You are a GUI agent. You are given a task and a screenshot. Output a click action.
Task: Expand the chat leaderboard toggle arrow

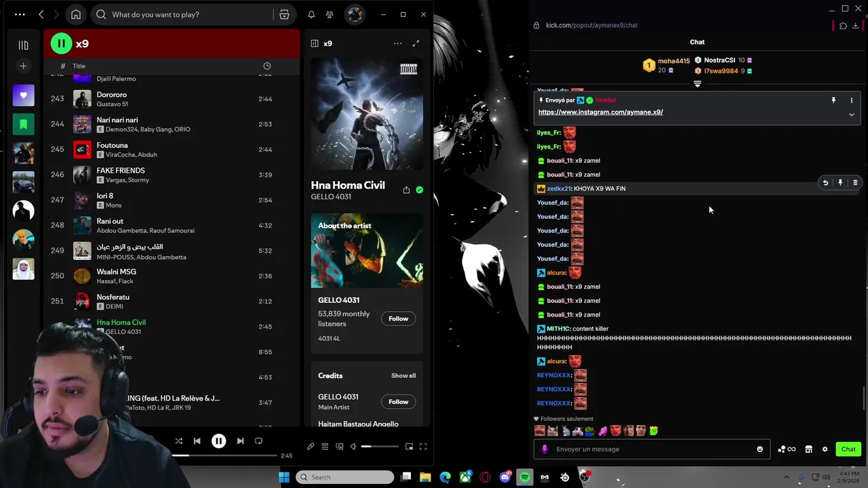click(697, 84)
